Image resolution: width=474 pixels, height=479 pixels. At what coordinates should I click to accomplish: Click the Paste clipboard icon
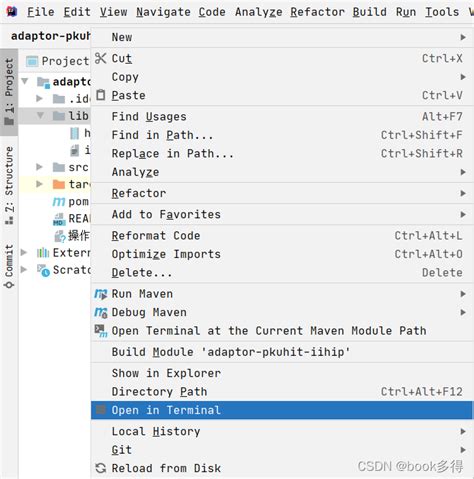[x=101, y=95]
